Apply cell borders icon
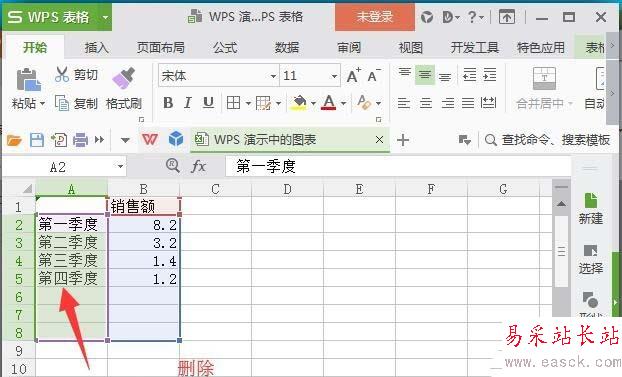Viewport: 622px width, 377px height. click(233, 103)
